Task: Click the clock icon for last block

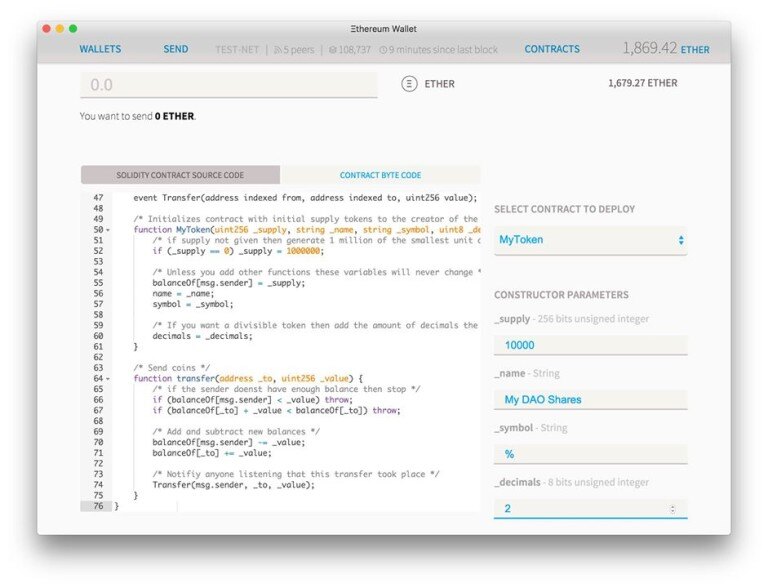Action: point(383,49)
